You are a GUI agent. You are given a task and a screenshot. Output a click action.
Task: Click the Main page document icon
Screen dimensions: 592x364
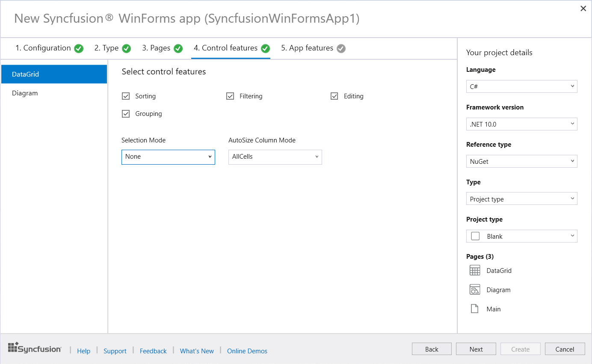(474, 308)
